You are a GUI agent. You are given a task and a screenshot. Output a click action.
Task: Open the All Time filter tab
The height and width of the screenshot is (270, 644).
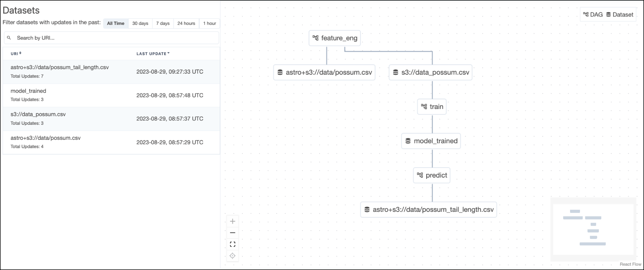click(x=115, y=23)
